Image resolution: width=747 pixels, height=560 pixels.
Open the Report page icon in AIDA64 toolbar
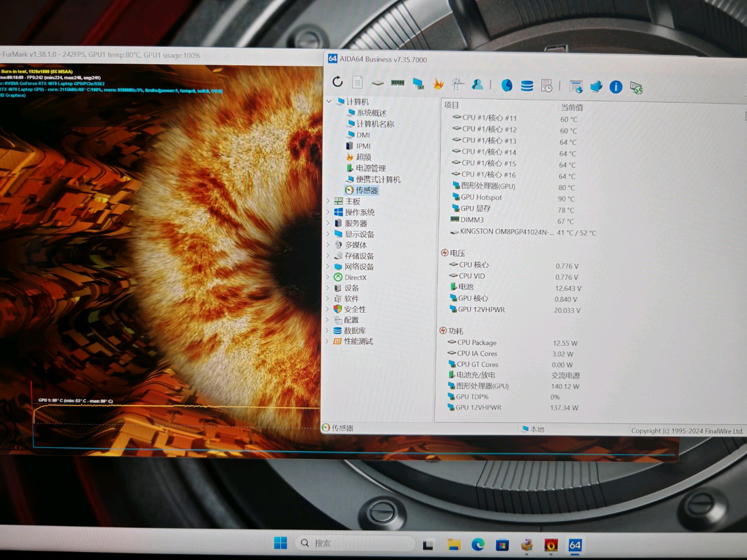coord(357,82)
